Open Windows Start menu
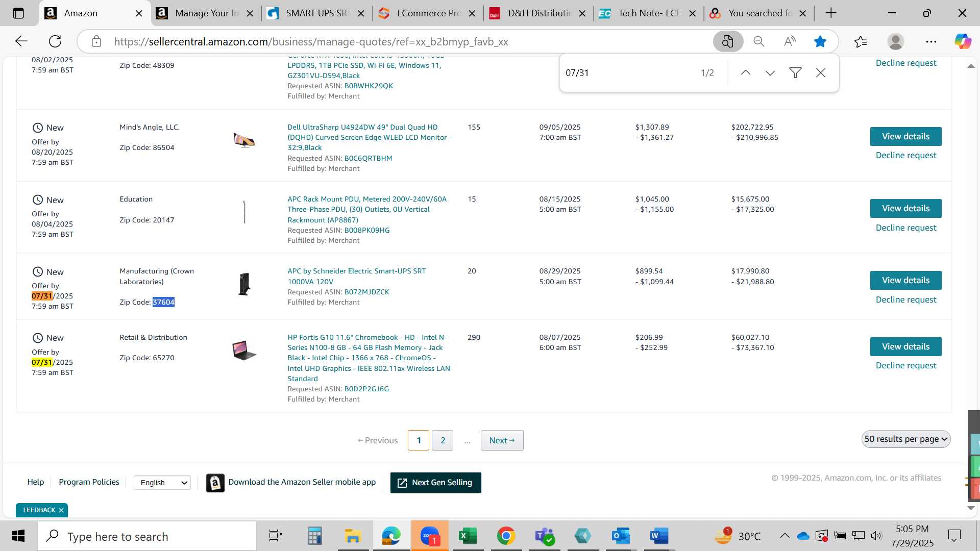980x551 pixels. (x=18, y=536)
